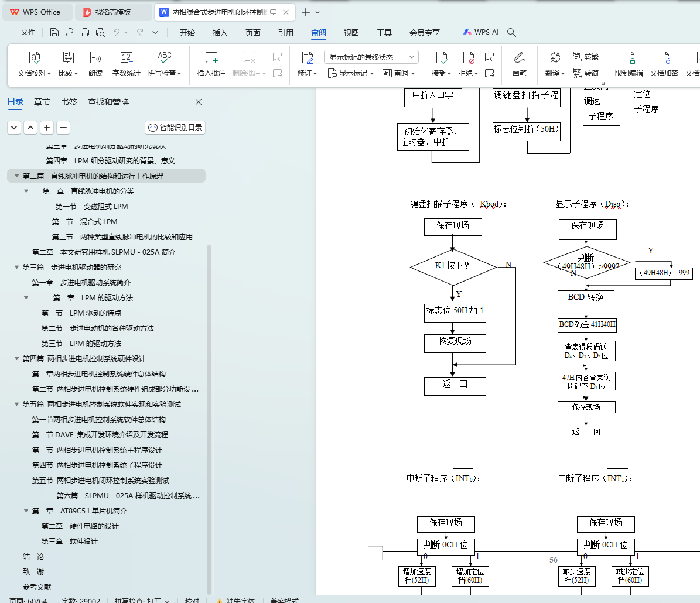Screen dimensions: 700x603
Task: Click the 修订 track changes icon
Action: [307, 57]
